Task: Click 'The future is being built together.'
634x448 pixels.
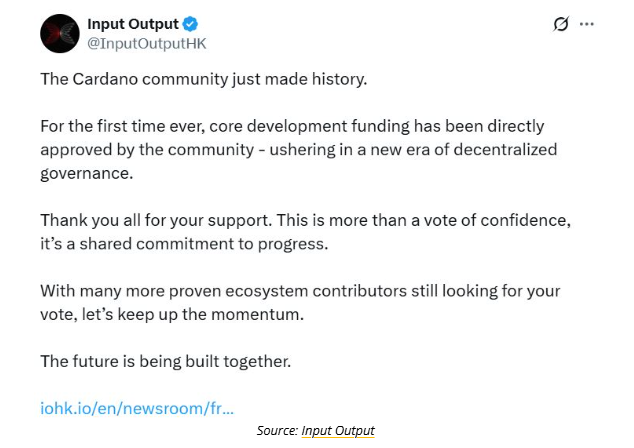Action: (x=165, y=360)
